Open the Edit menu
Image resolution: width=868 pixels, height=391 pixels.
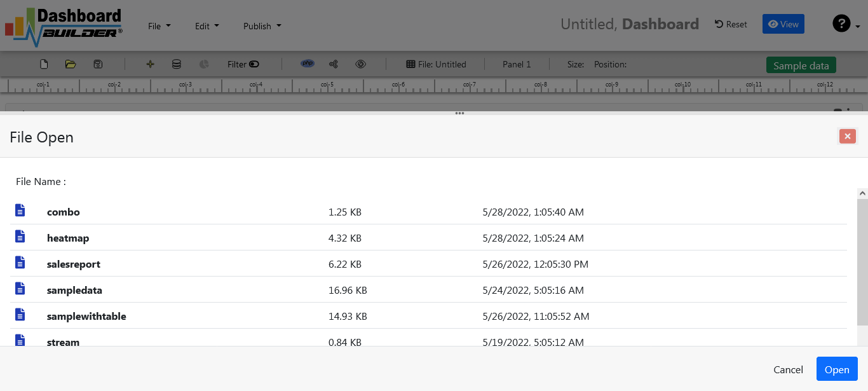(207, 26)
